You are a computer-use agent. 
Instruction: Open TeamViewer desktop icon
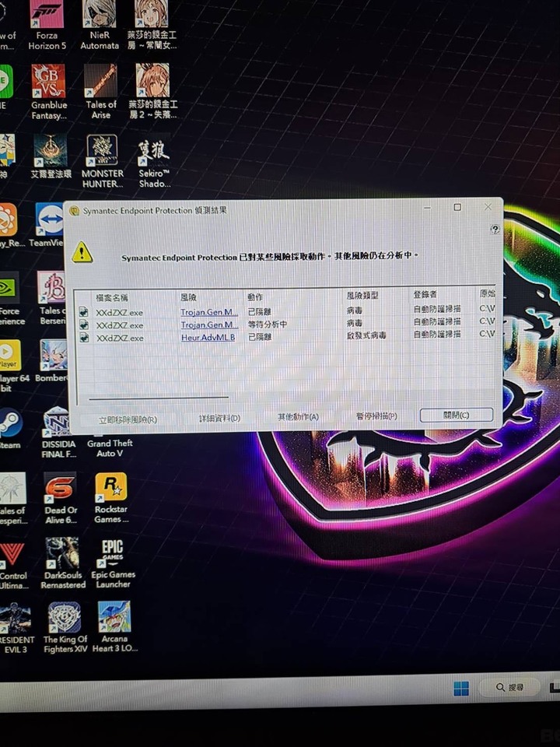tap(48, 225)
